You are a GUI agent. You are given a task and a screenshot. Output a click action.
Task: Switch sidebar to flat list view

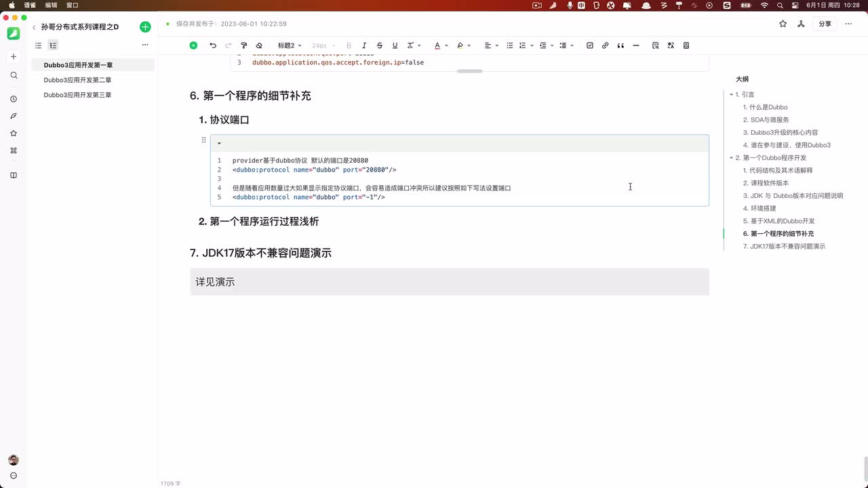coord(38,45)
